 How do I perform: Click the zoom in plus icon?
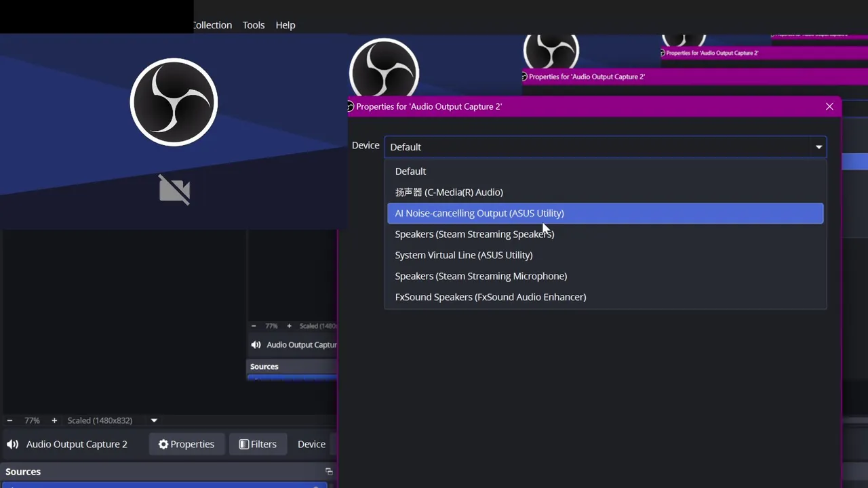(x=54, y=421)
